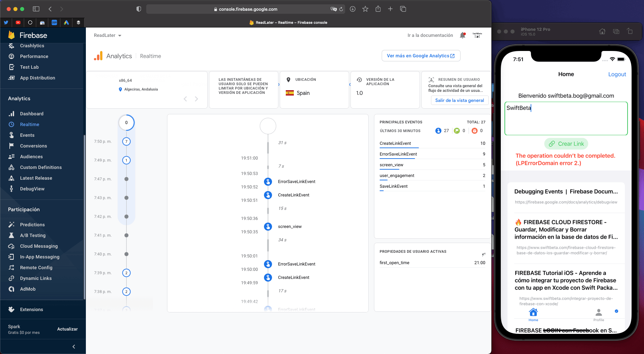Click the 7:39 p.m. timeline bubble
Screen dimensions: 644x354
coord(126,273)
